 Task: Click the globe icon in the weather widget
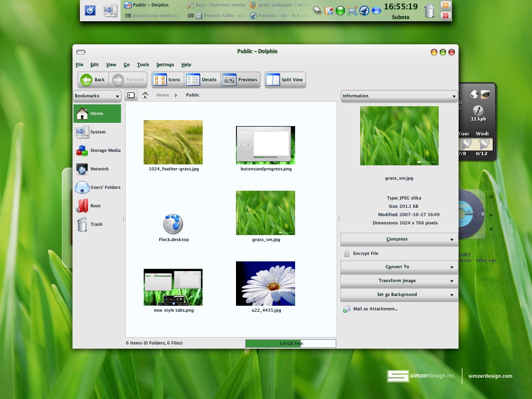(x=474, y=94)
